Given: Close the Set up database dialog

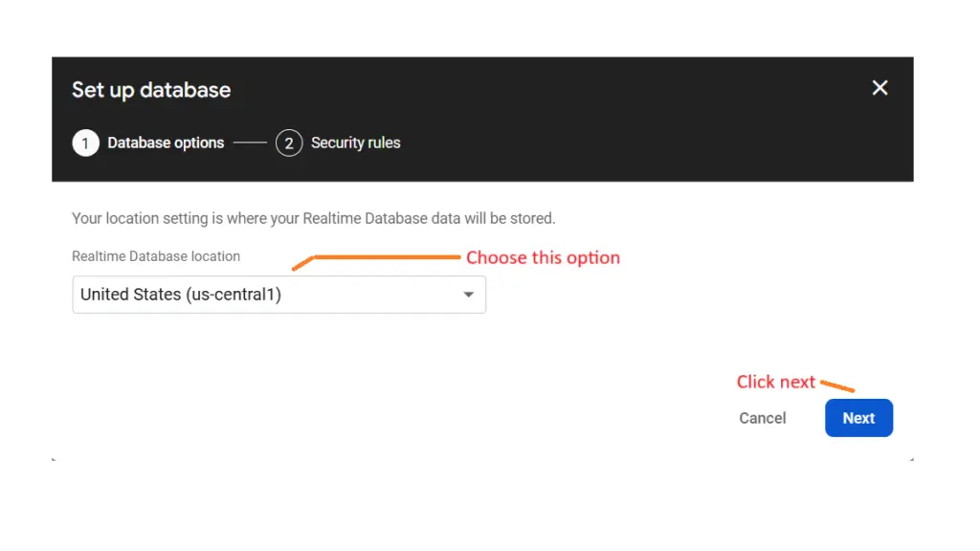Looking at the screenshot, I should point(880,88).
